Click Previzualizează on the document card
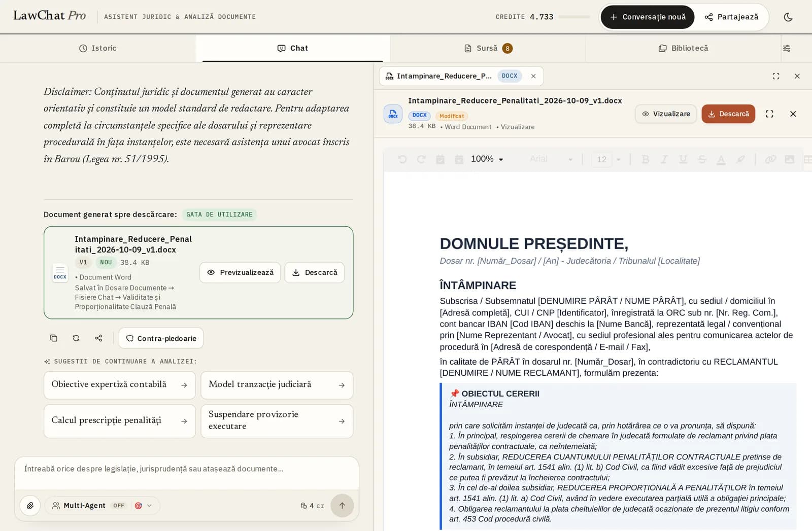This screenshot has width=812, height=531. pos(240,272)
